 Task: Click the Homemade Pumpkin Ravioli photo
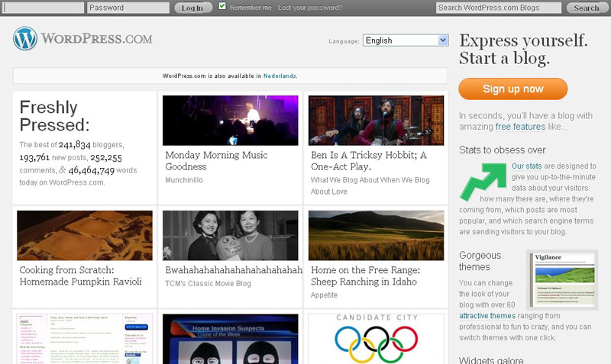pos(84,235)
